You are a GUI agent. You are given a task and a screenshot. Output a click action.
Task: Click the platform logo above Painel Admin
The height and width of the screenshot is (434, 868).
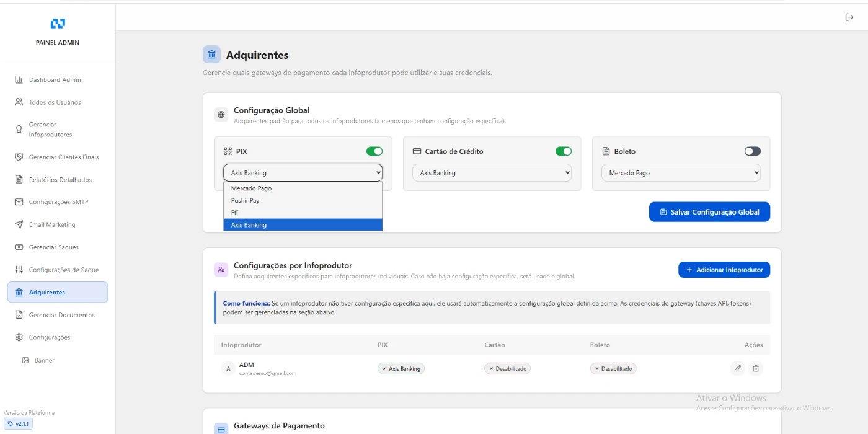pos(58,24)
